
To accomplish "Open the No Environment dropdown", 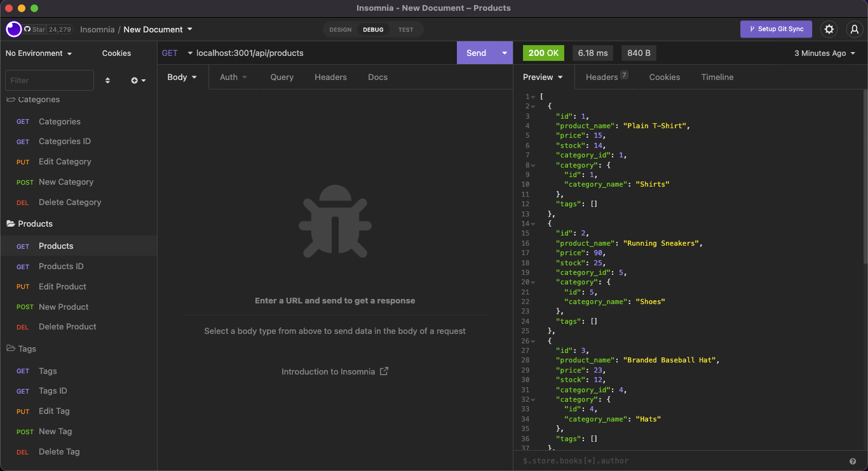I will pyautogui.click(x=39, y=53).
